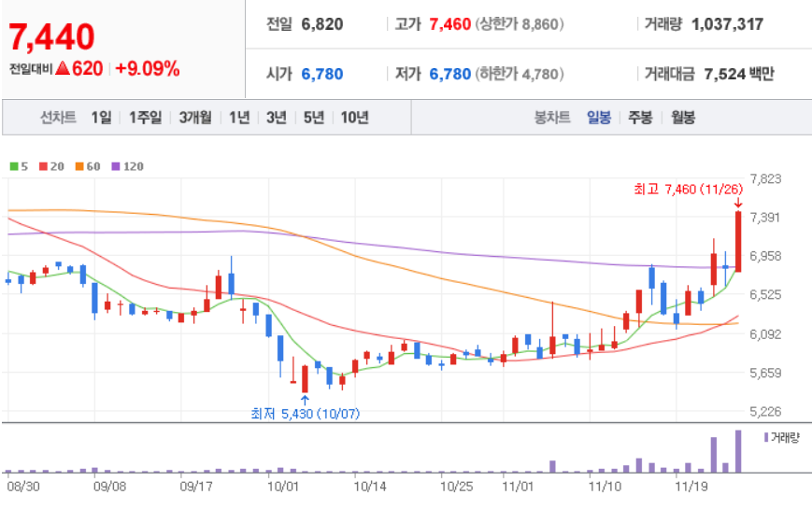Select 일봉 daily candlestick chart

tap(599, 118)
